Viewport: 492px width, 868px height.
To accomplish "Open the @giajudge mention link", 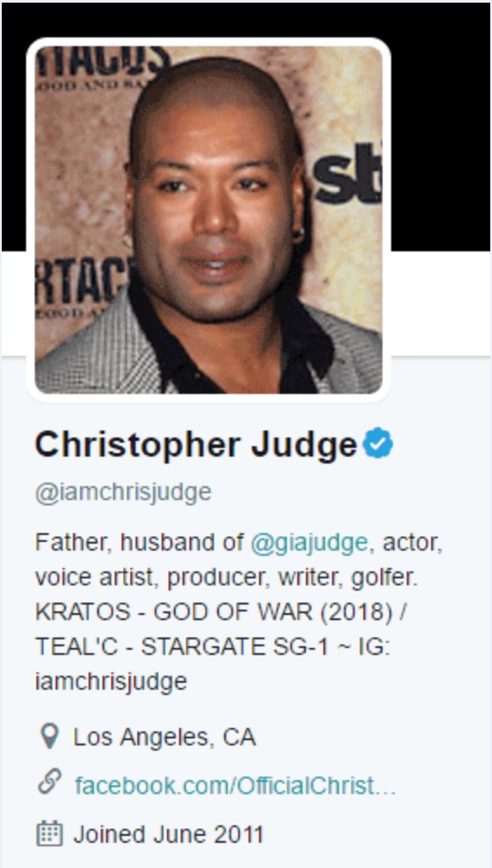I will pyautogui.click(x=309, y=543).
